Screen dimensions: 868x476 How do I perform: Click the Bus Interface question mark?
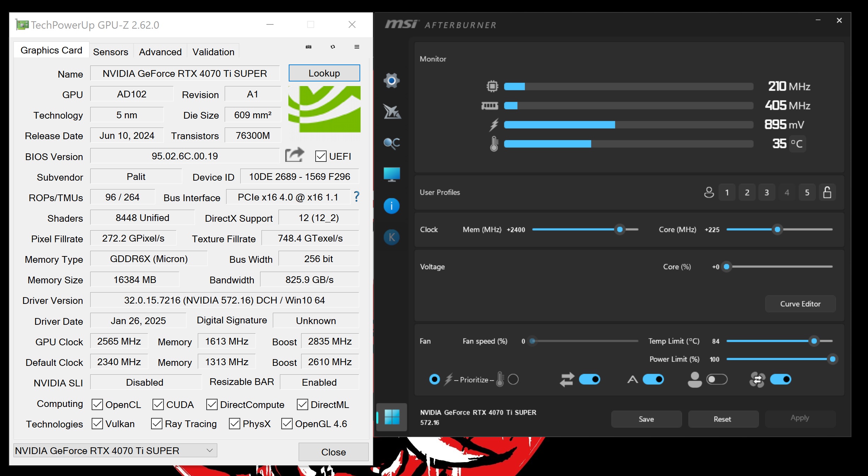356,197
